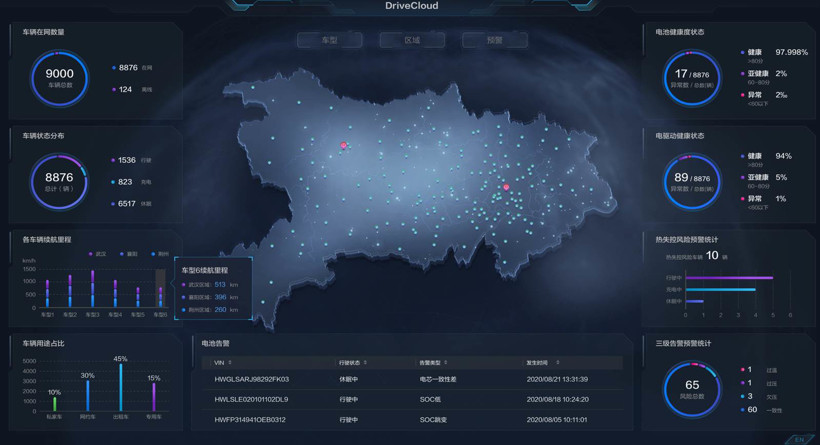
Task: Click the cyan 充电中 thermal risk bar
Action: click(x=721, y=289)
